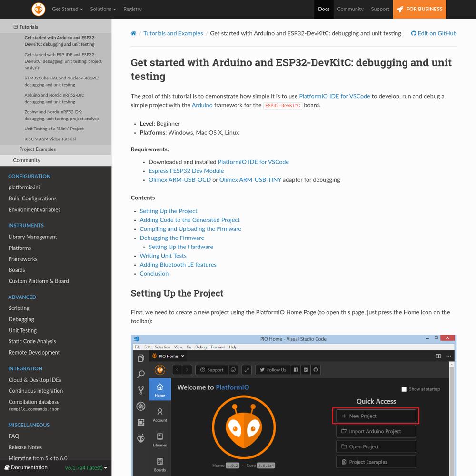The image size is (476, 476).
Task: Click Import Arduino Project button
Action: tap(376, 431)
